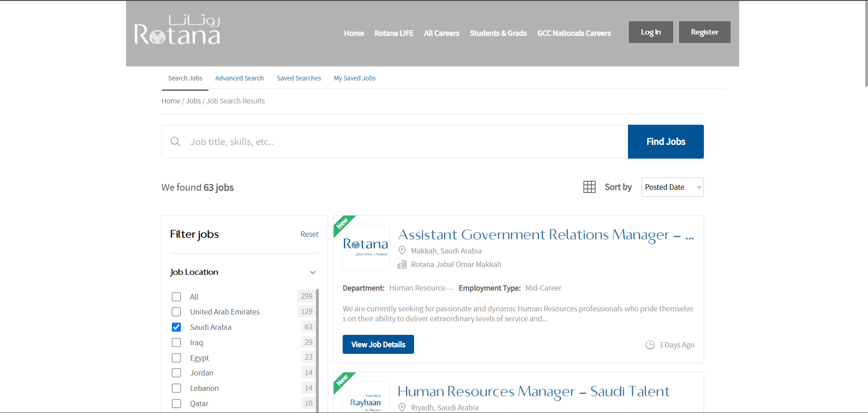Check the All location checkbox

tap(176, 297)
